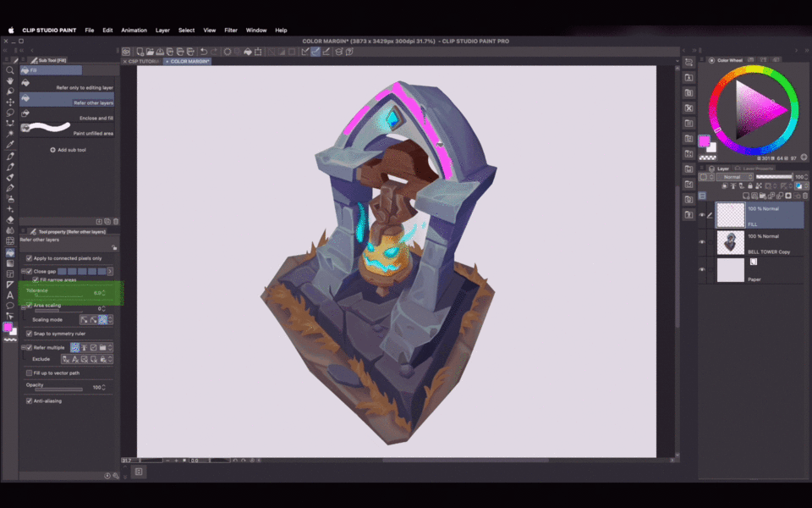
Task: Click Add sub tool button
Action: coord(68,150)
